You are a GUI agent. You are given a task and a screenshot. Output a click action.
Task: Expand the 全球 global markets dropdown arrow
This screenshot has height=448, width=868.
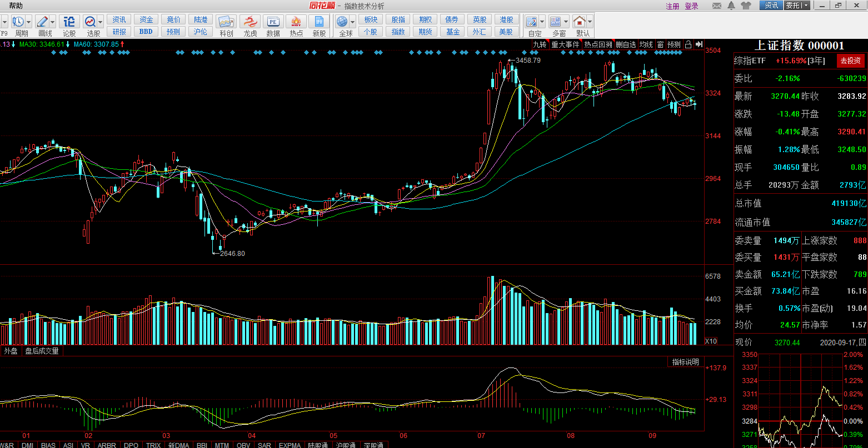352,22
